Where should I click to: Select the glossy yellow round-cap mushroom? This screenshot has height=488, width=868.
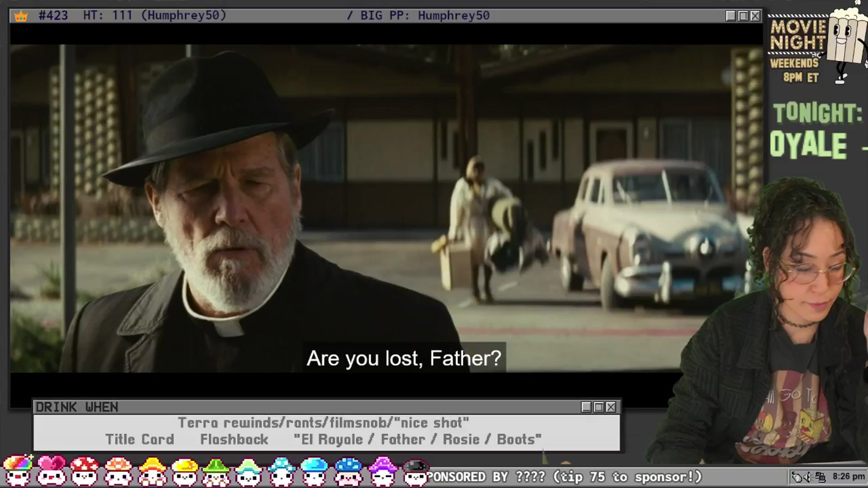coord(184,471)
